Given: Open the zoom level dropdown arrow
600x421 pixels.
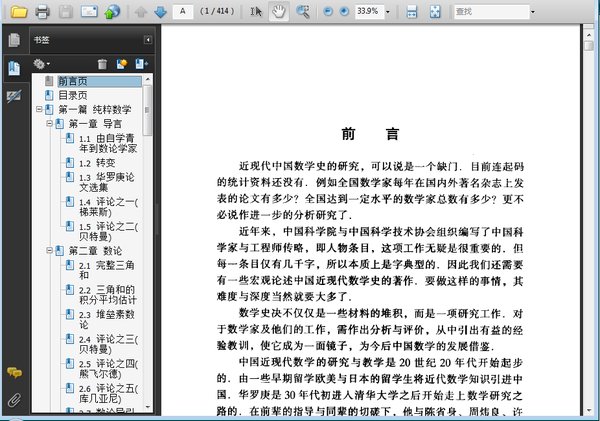Looking at the screenshot, I should tap(388, 12).
